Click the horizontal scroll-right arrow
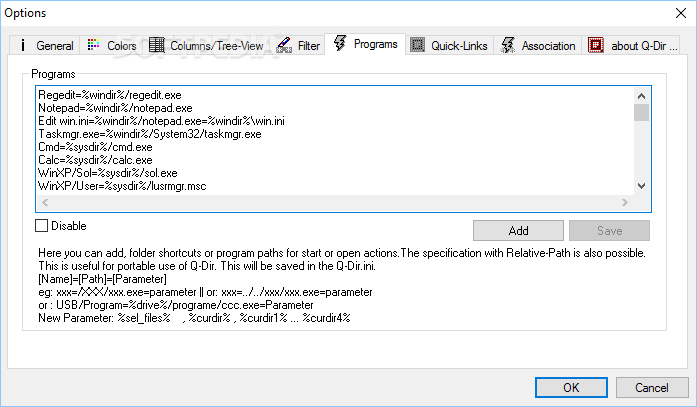The image size is (697, 407). coord(625,203)
